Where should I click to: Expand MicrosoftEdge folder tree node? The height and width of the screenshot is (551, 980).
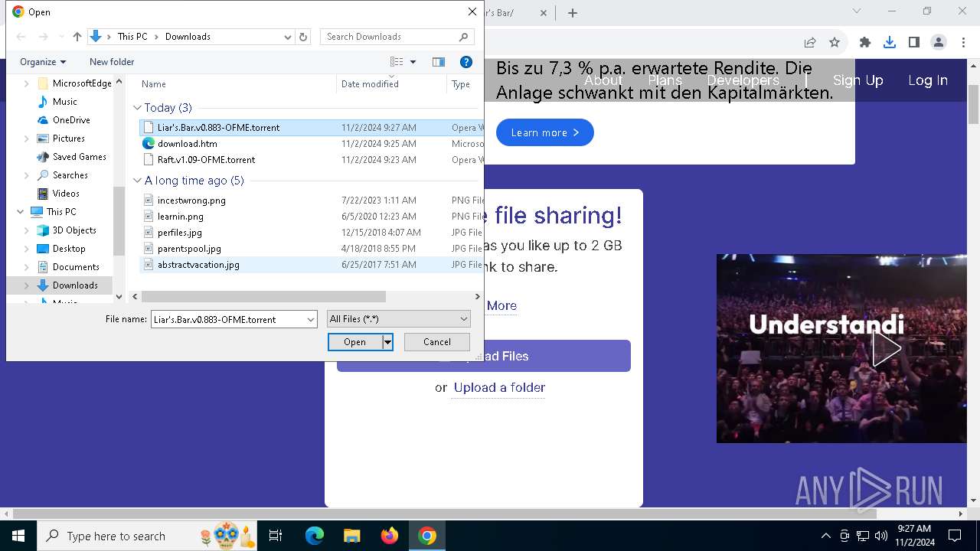[27, 83]
